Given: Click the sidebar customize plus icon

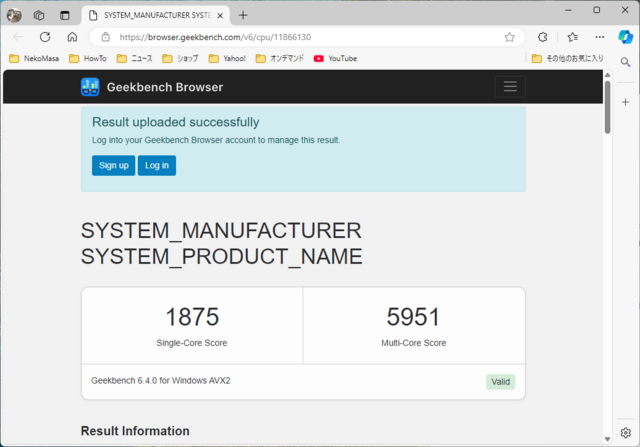Looking at the screenshot, I should pos(625,102).
